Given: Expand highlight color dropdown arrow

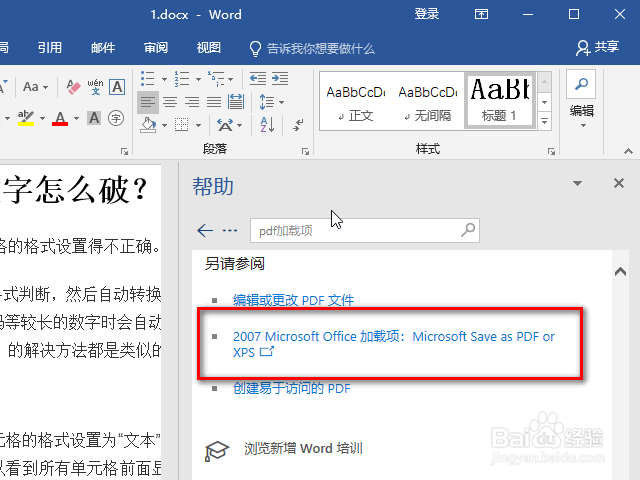Looking at the screenshot, I should (x=42, y=118).
